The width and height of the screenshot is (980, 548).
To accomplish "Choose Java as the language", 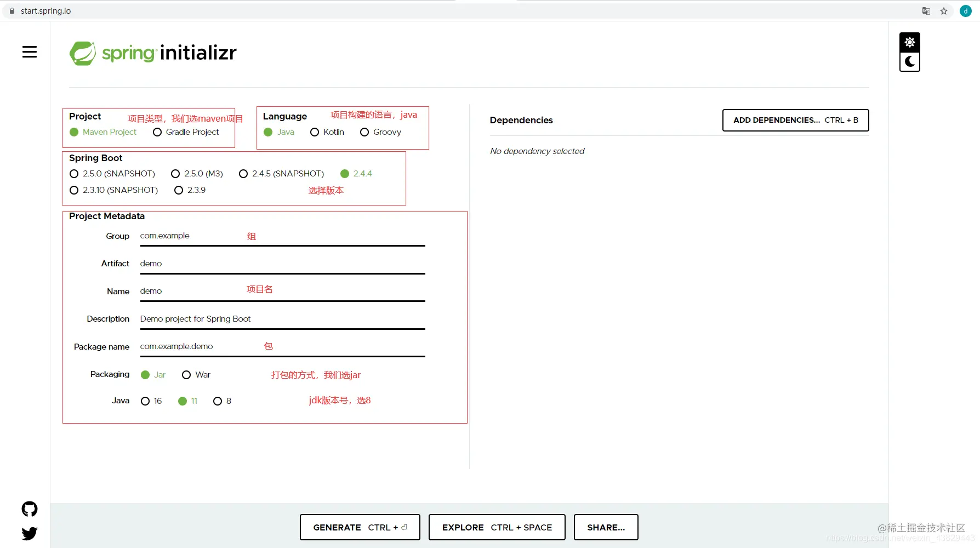I will [279, 132].
